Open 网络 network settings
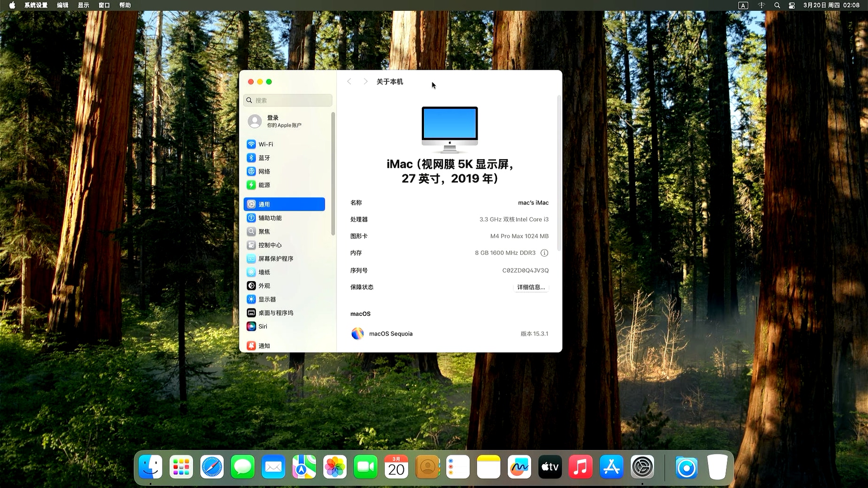The width and height of the screenshot is (868, 488). tap(284, 171)
